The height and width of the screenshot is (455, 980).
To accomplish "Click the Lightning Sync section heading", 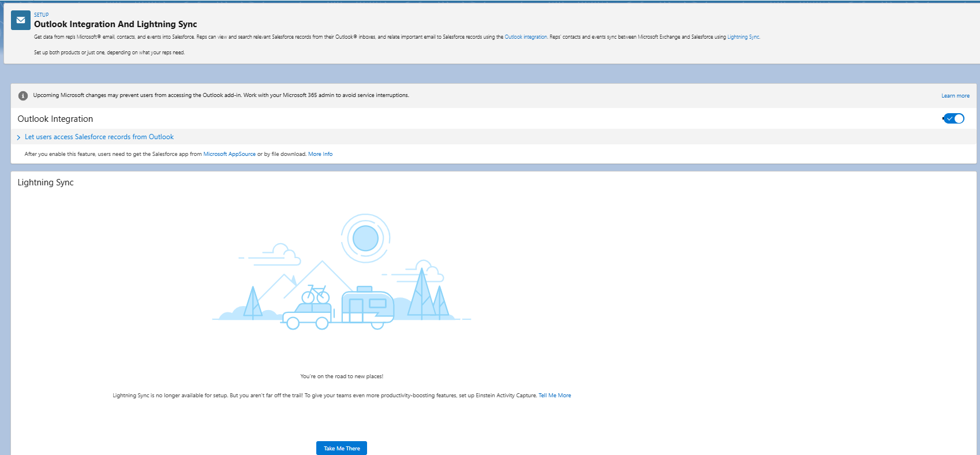I will [46, 182].
